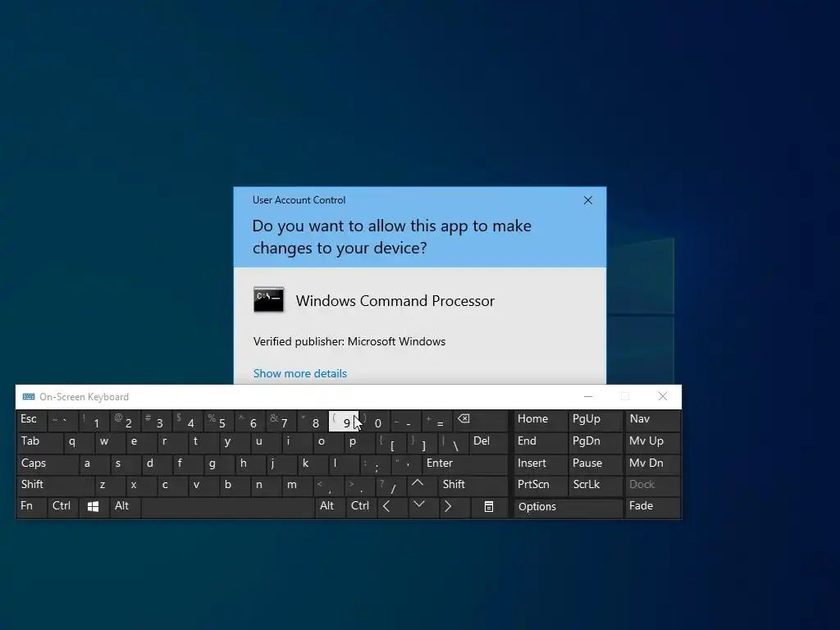
Task: Click the Fade key
Action: pos(652,507)
